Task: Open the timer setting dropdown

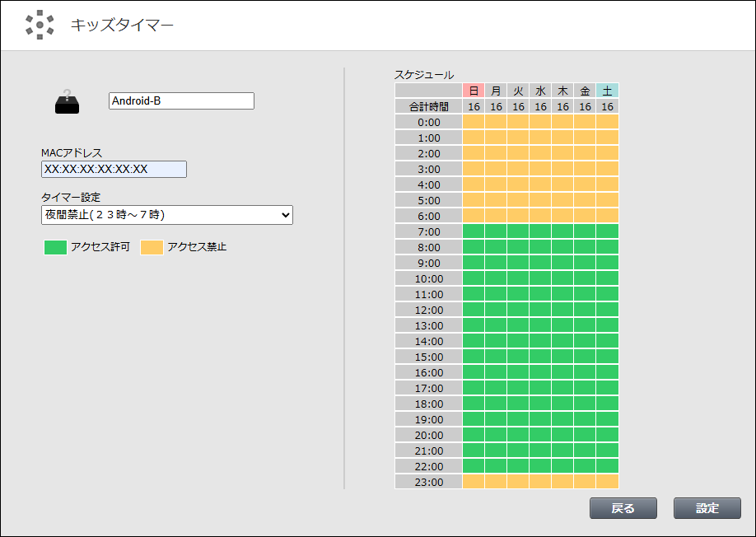Action: [166, 215]
